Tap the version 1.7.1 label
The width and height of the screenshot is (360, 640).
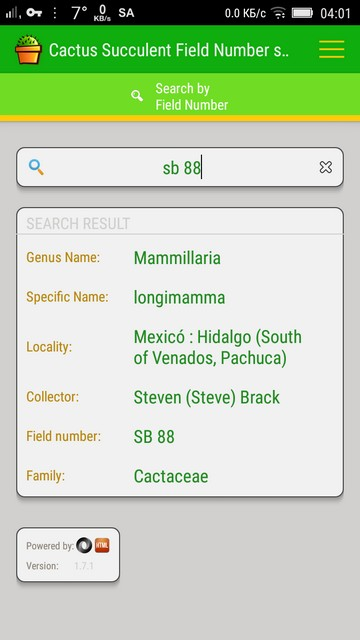(x=84, y=566)
